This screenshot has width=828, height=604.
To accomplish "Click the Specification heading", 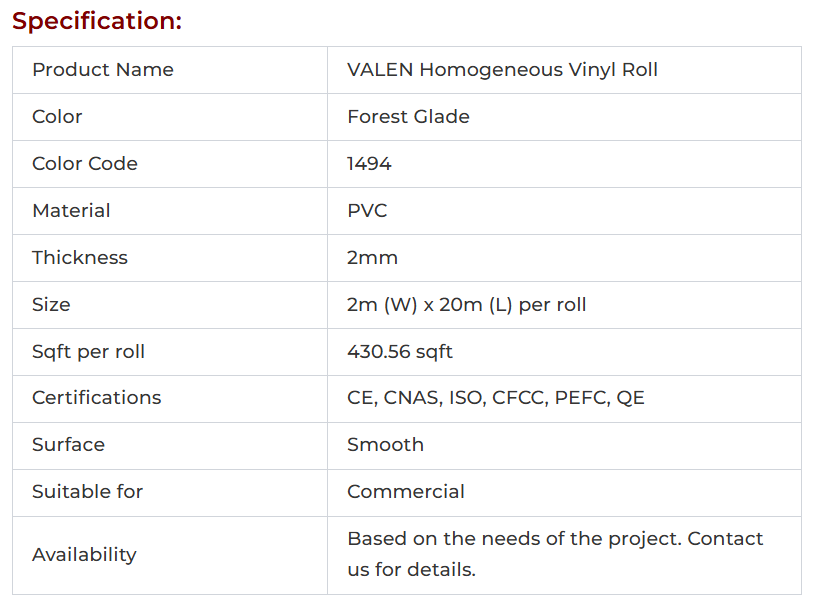I will coord(97,21).
